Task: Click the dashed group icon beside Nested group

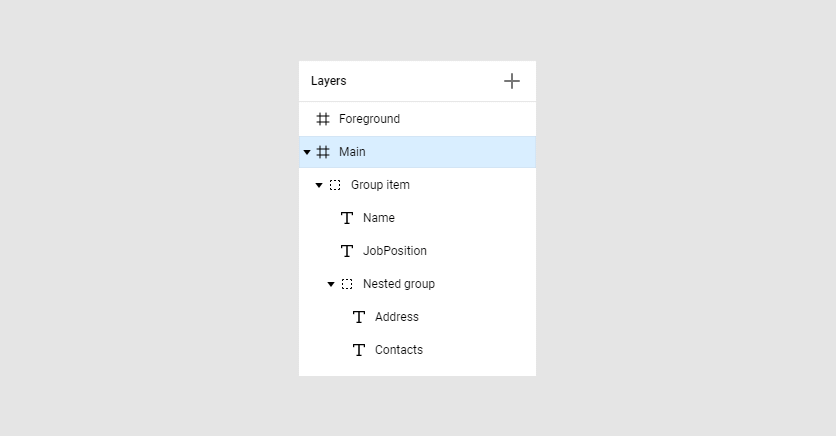Action: pos(347,284)
